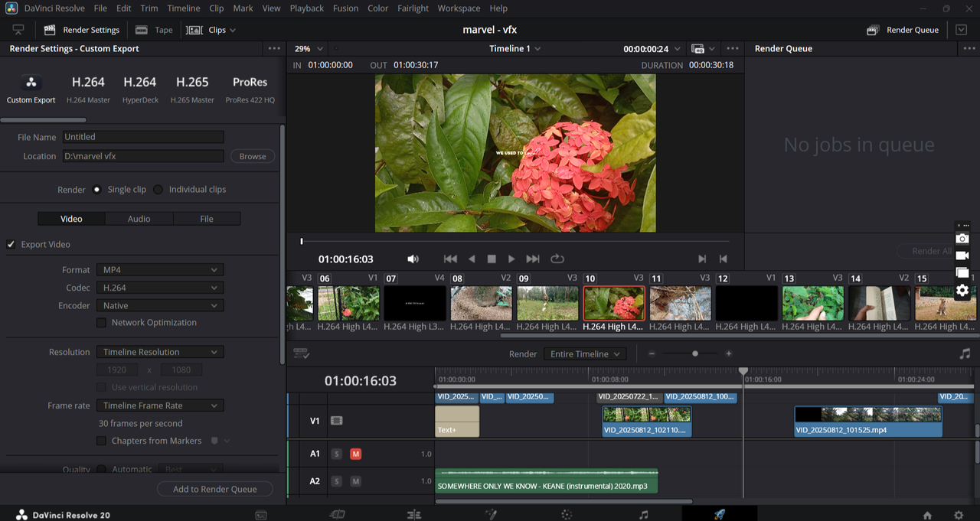
Task: Go to previous clip button in viewer
Action: [723, 259]
